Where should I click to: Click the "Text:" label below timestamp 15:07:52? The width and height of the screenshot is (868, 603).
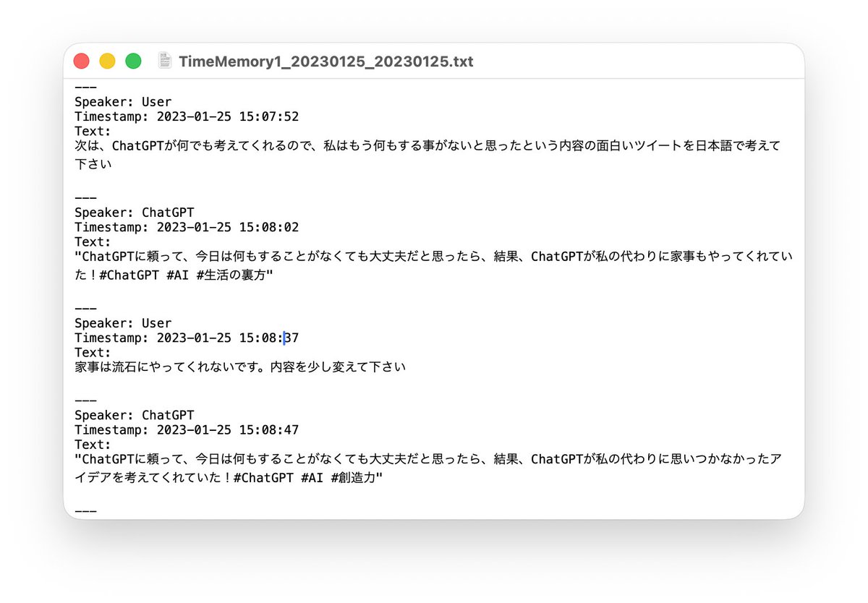point(93,131)
